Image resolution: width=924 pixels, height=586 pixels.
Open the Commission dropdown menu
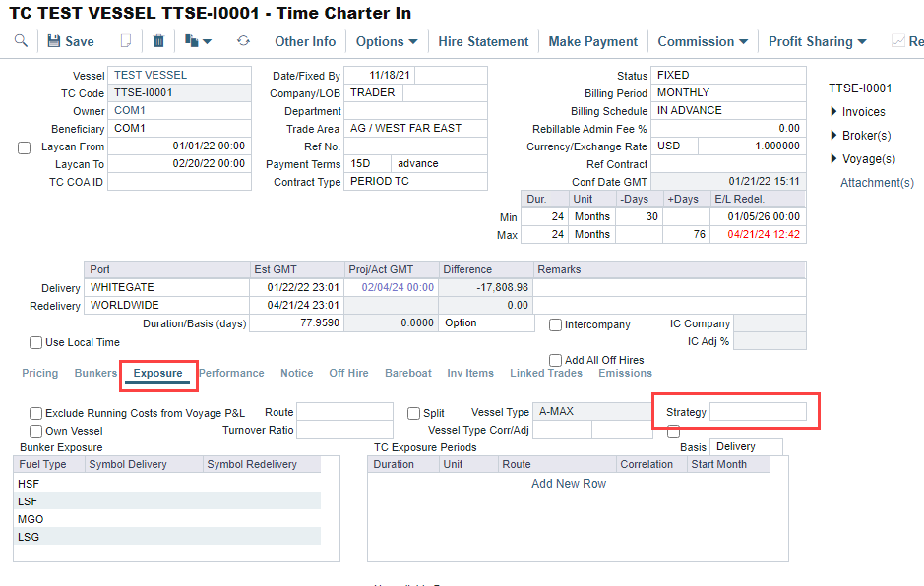(x=703, y=41)
